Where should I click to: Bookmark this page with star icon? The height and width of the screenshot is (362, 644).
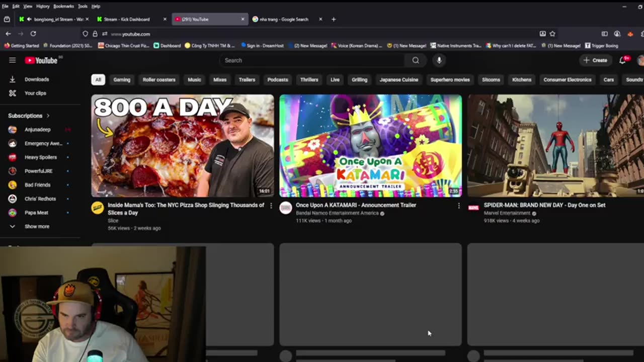pyautogui.click(x=552, y=34)
